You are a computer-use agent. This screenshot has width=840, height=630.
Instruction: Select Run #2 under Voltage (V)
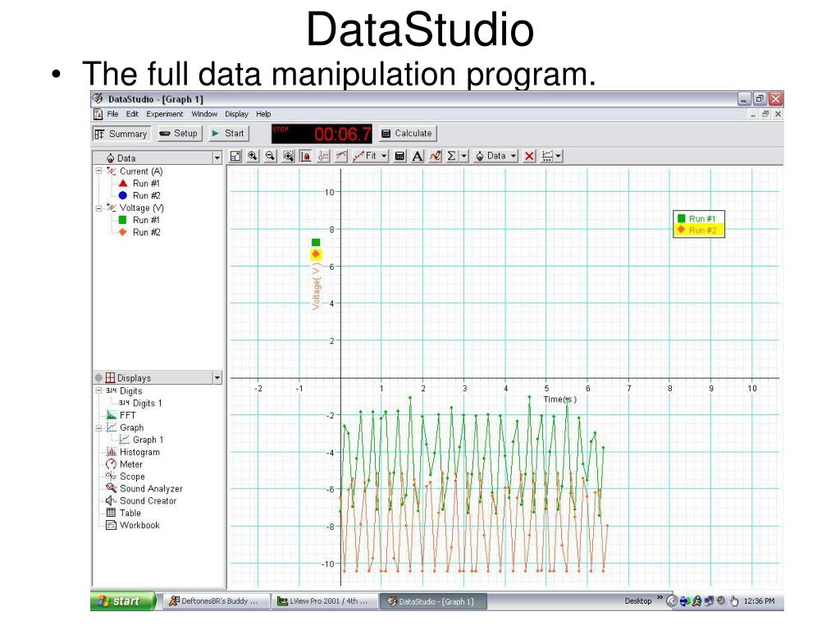(146, 232)
